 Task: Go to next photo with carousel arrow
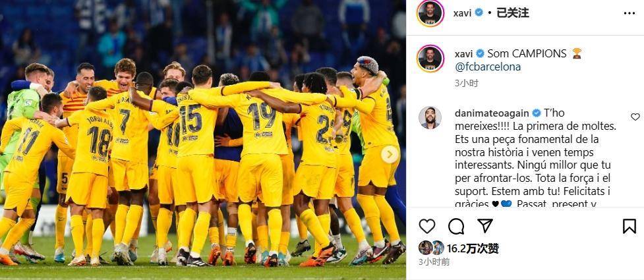click(x=390, y=154)
